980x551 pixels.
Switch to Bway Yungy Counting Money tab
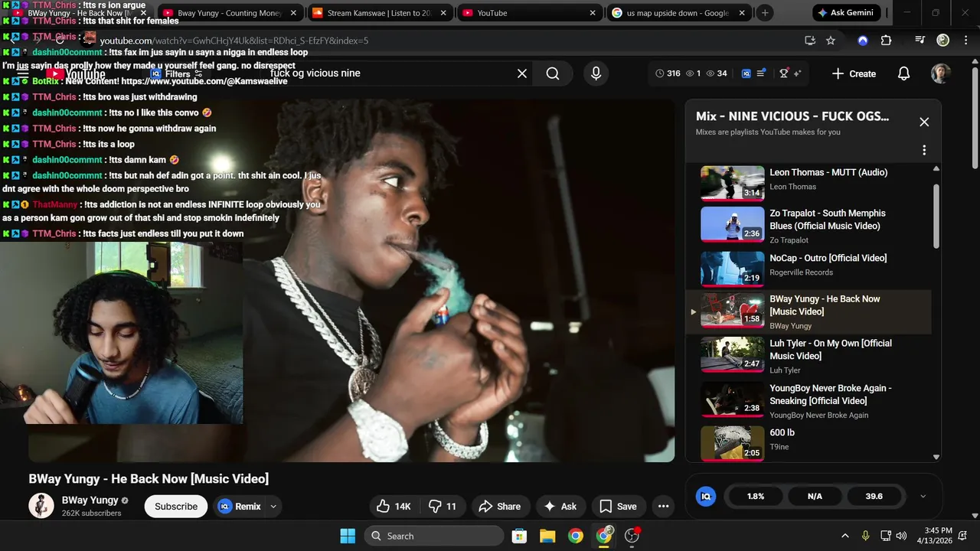click(230, 13)
